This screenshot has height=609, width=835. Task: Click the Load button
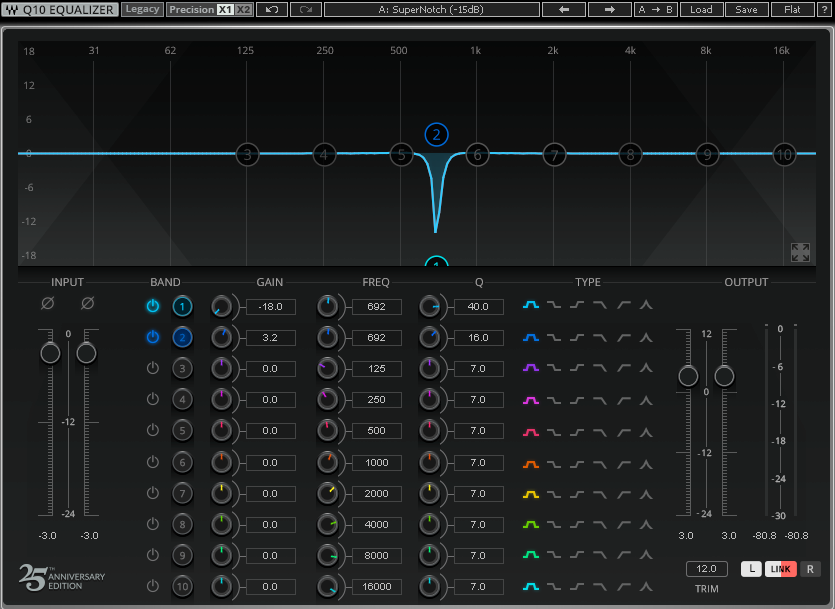(x=701, y=10)
